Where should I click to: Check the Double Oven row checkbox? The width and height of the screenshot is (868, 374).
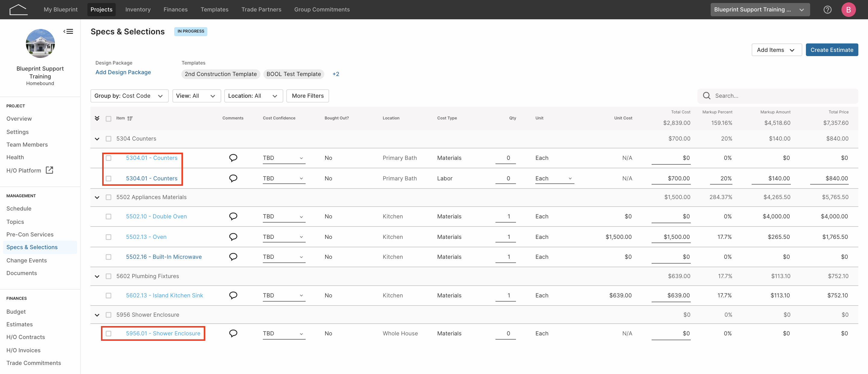coord(108,217)
